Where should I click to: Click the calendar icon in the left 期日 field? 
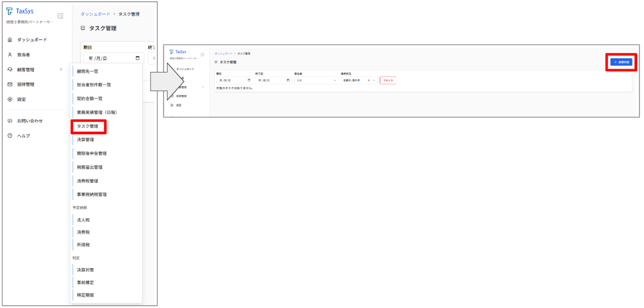tap(138, 58)
